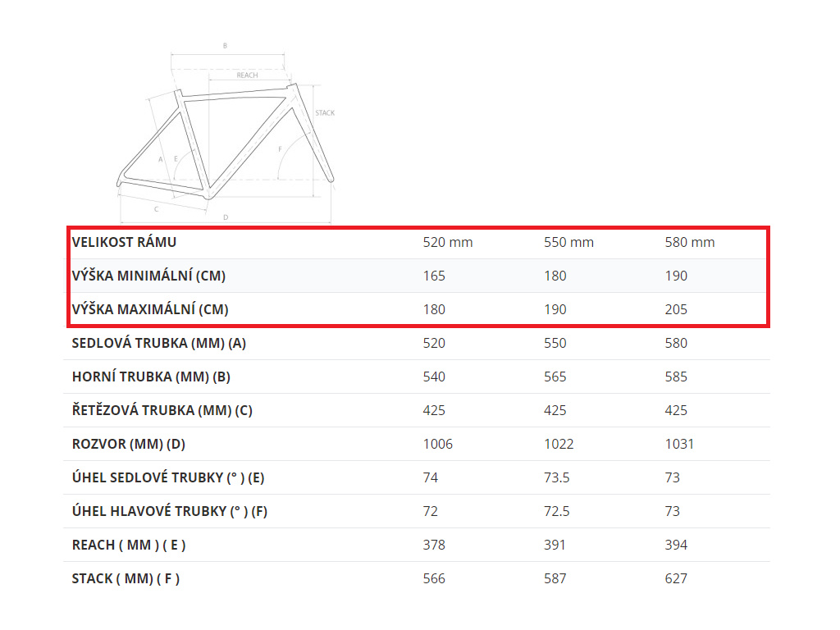Viewport: 840px width, 630px height.
Task: Click reach value 391
Action: click(x=555, y=546)
